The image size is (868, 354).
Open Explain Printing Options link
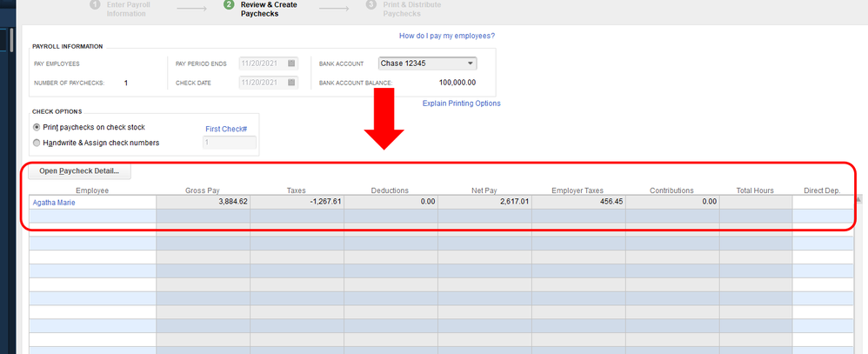461,103
